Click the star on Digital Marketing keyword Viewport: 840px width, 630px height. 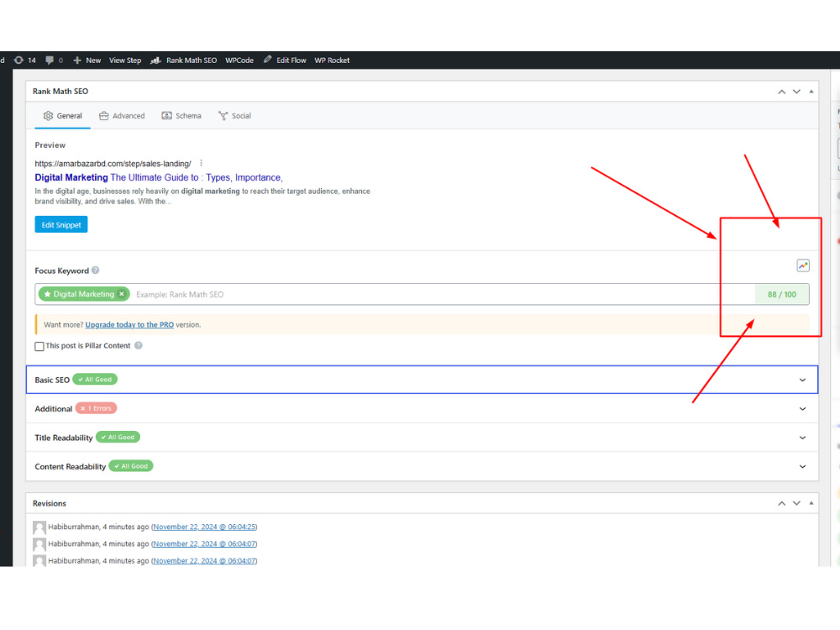point(47,294)
